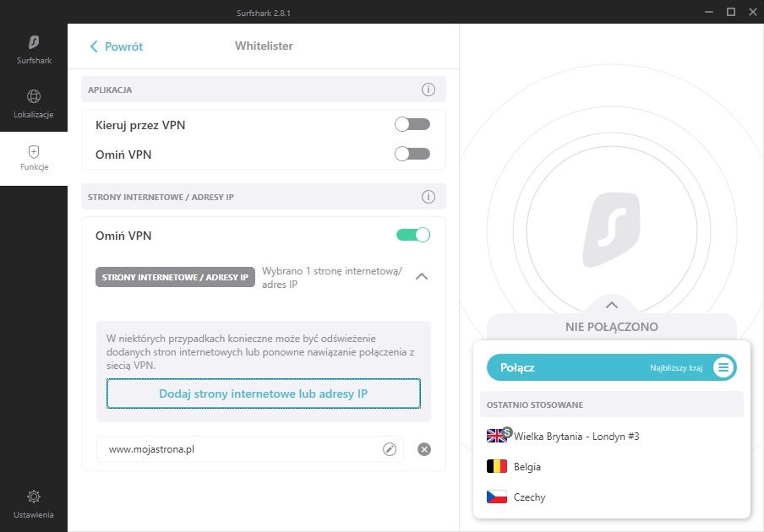Expand the connection panel chevron above NIE POŁĄCZONO

(x=612, y=305)
